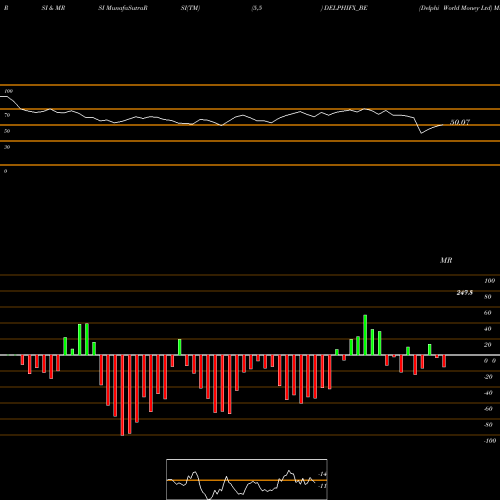Image resolution: width=500 pixels, height=500 pixels.
Task: Click the deepest red bar reaching -100
Action: coord(122,395)
